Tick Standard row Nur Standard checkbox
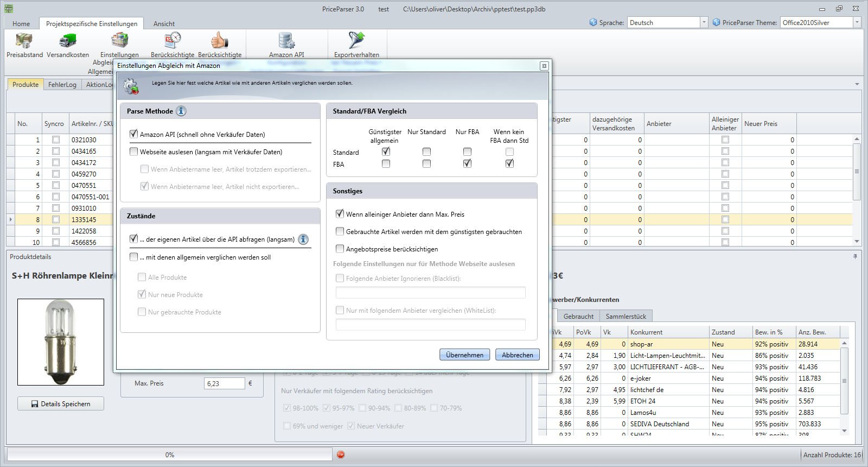868x467 pixels. 426,152
